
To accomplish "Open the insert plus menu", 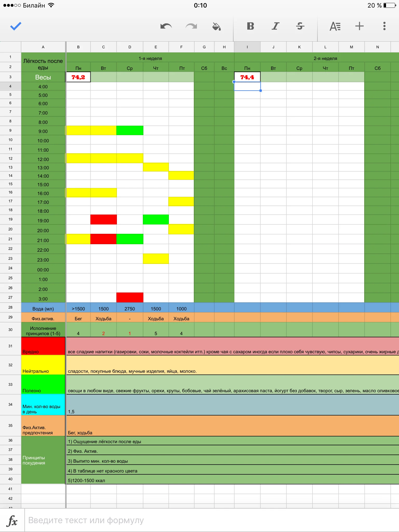I will pyautogui.click(x=360, y=26).
